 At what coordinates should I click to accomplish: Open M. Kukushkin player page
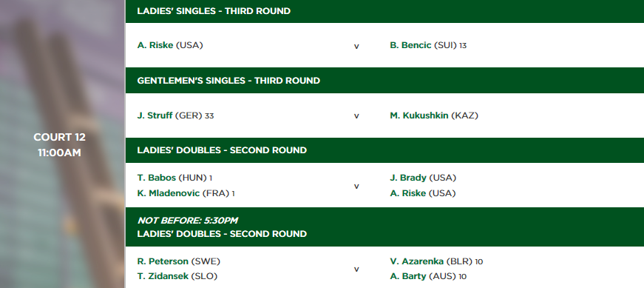(x=419, y=115)
